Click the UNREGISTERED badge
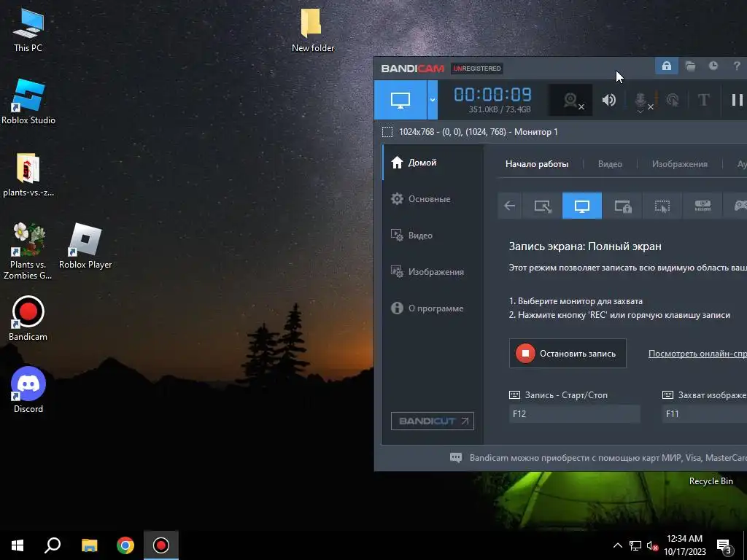Viewport: 747px width, 560px height. tap(477, 69)
